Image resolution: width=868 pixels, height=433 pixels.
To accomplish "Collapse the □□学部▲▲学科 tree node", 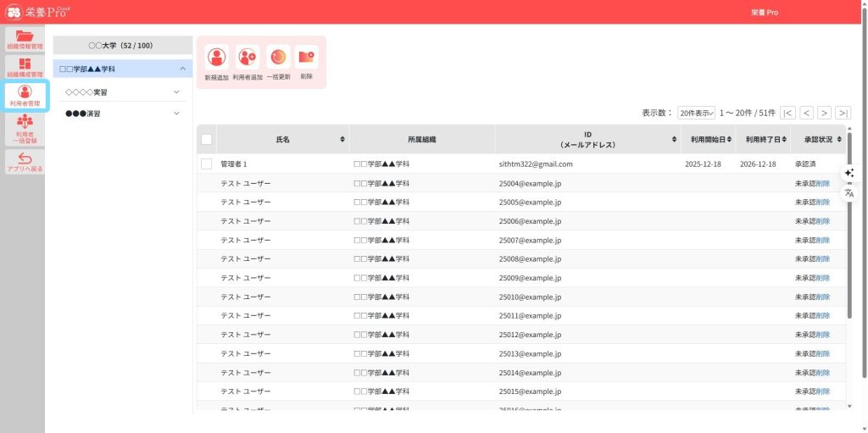I will (182, 69).
